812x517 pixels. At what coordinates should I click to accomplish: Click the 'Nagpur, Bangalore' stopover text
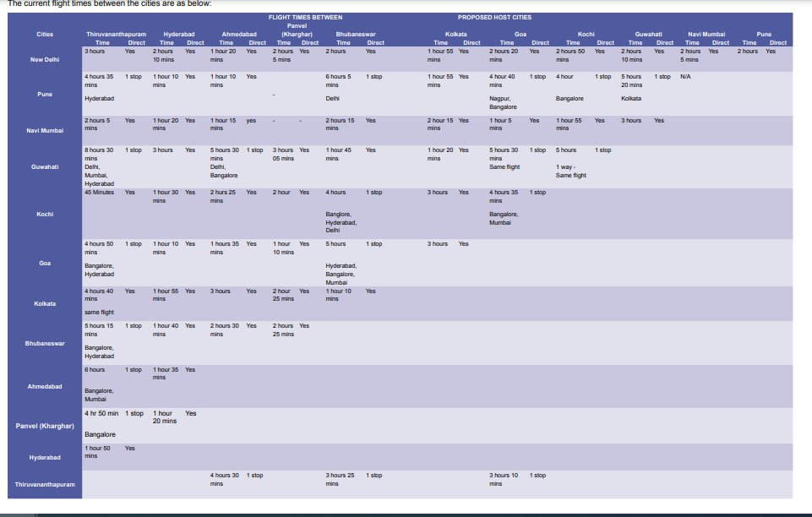[503, 102]
